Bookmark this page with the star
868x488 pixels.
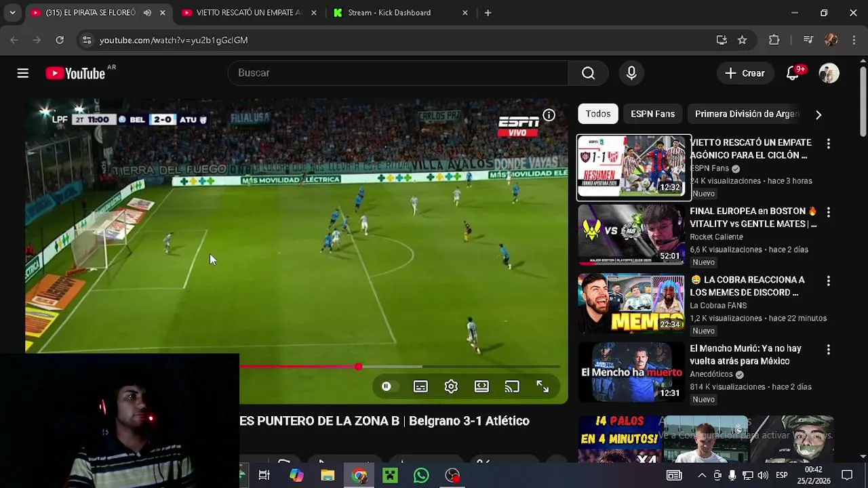(742, 40)
